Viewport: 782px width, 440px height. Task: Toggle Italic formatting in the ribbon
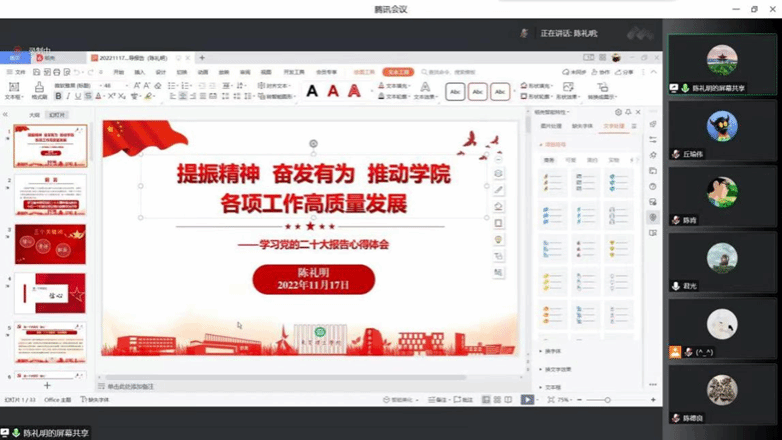(x=68, y=97)
